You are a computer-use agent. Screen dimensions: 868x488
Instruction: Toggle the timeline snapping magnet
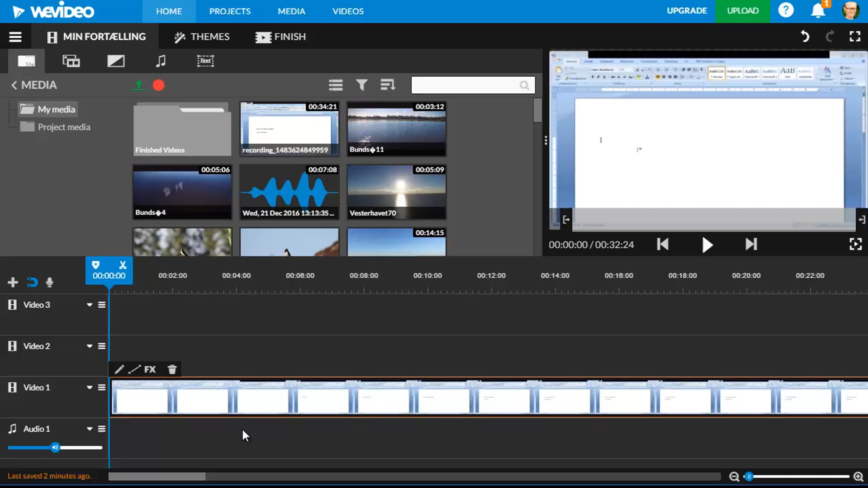click(x=32, y=282)
